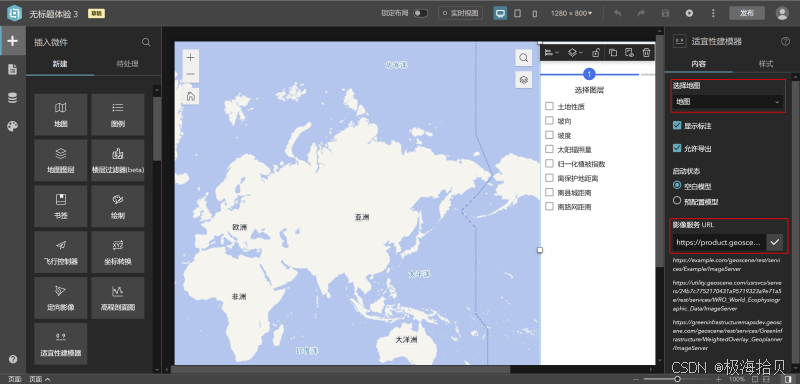Switch to the 新建 tab
Viewport: 800px width, 384px height.
coord(60,64)
